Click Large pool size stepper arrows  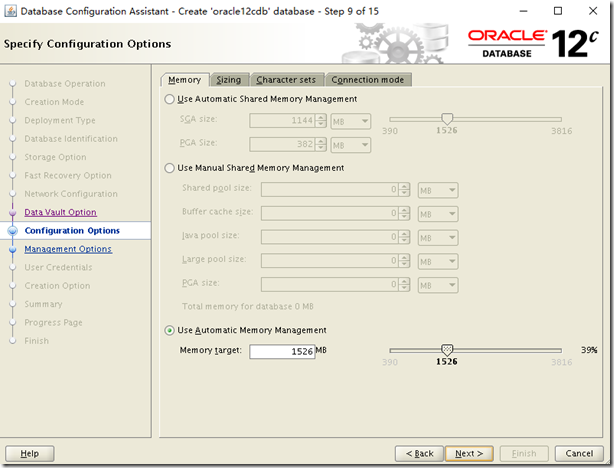[x=405, y=261]
